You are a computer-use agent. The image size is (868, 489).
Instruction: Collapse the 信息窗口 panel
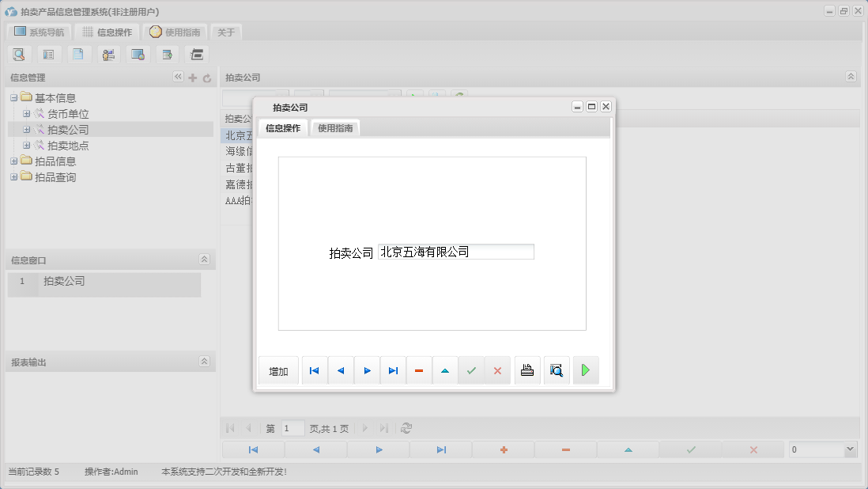[x=204, y=259]
